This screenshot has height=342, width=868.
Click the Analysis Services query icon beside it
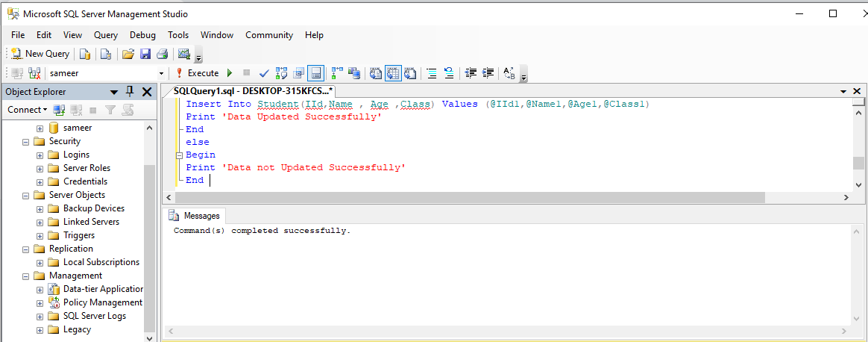[106, 54]
